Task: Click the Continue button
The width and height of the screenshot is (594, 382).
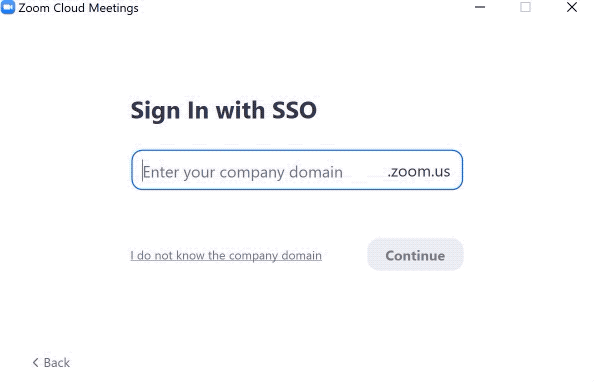Action: [x=415, y=255]
